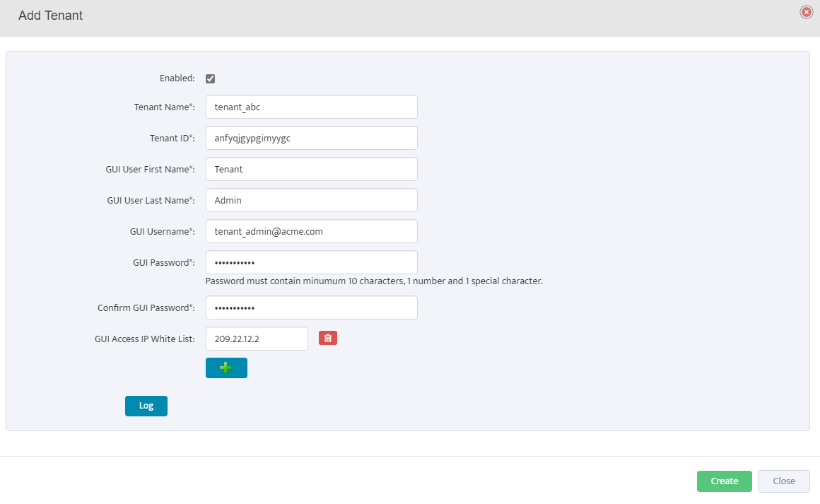Select the GUI User First Name field
This screenshot has height=504, width=820.
(x=311, y=169)
